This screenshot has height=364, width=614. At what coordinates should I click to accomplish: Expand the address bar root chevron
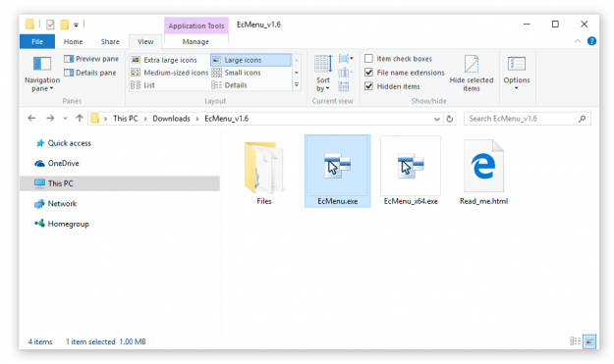tap(105, 119)
